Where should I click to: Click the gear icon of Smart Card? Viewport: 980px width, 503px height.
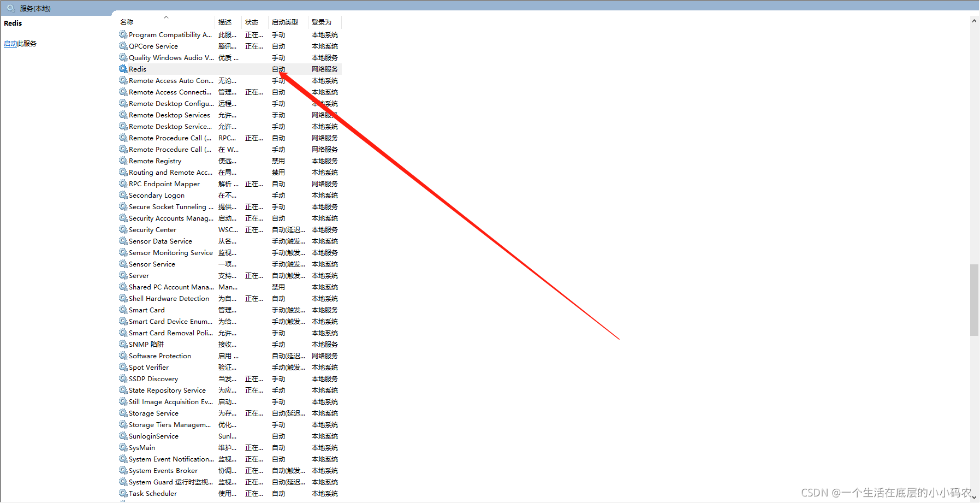[123, 310]
